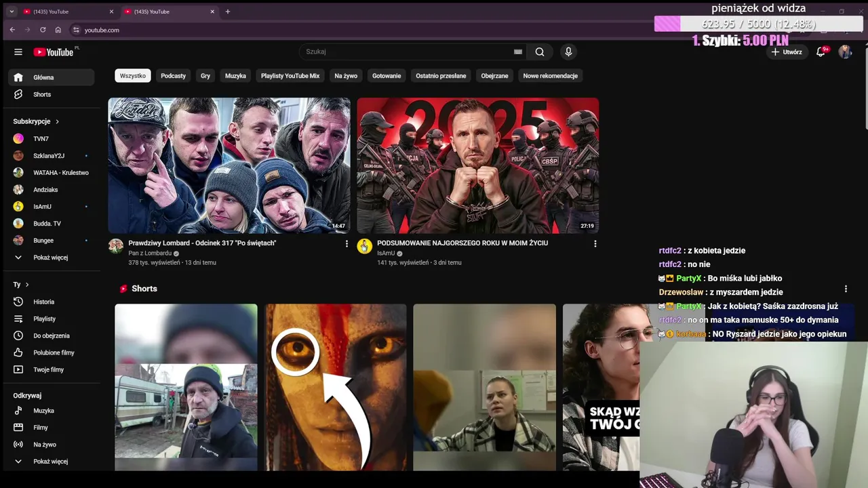Expand the Subskrypcje section arrow
Image resolution: width=868 pixels, height=488 pixels.
click(x=57, y=121)
